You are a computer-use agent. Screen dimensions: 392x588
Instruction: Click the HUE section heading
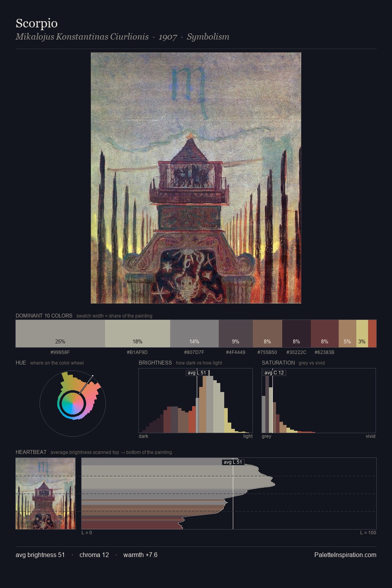pyautogui.click(x=21, y=363)
